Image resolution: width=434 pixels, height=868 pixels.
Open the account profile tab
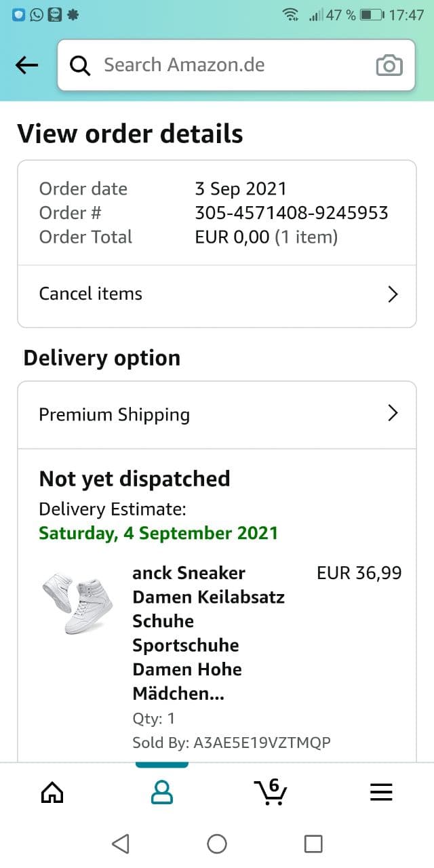[161, 792]
